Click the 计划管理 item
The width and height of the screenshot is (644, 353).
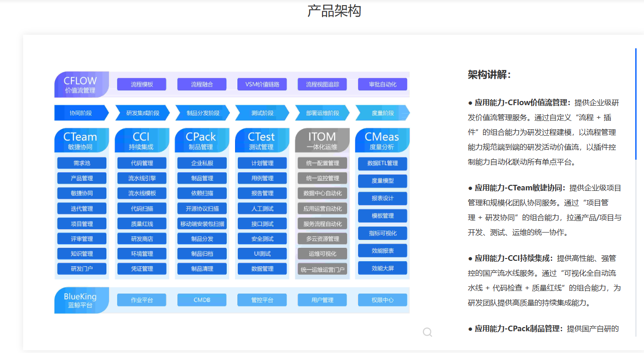[262, 163]
